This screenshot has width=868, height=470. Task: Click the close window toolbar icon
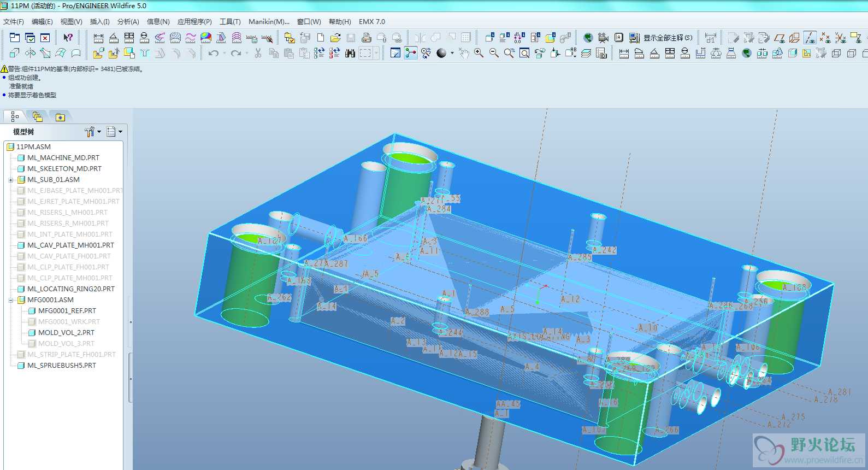[x=45, y=38]
